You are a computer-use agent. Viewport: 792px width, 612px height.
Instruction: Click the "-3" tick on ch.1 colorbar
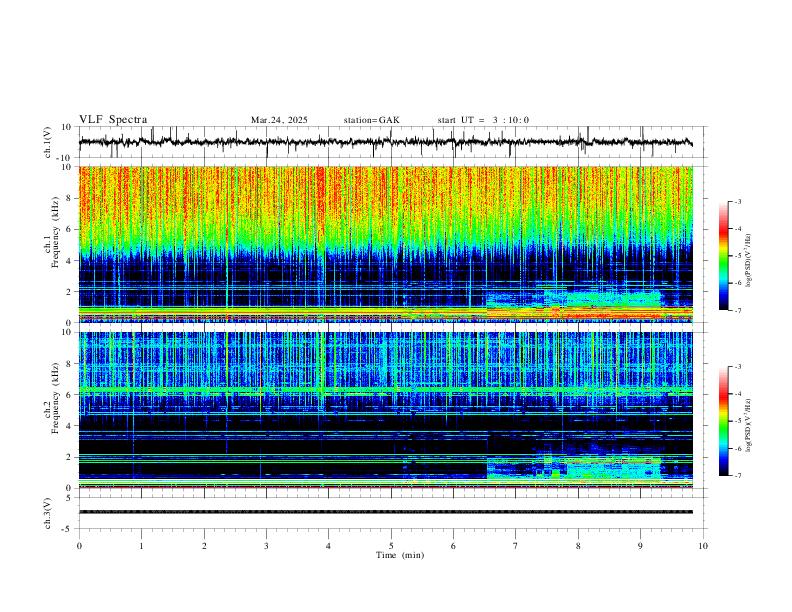[x=737, y=201]
